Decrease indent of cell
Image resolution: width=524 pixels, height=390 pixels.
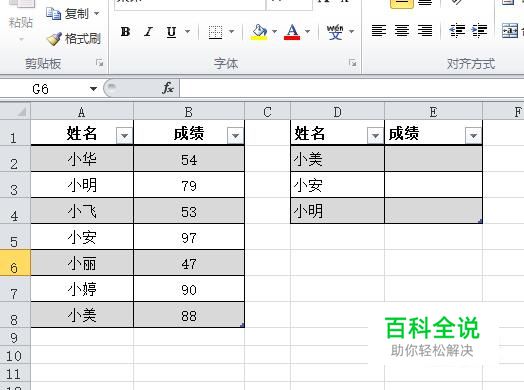coord(457,31)
